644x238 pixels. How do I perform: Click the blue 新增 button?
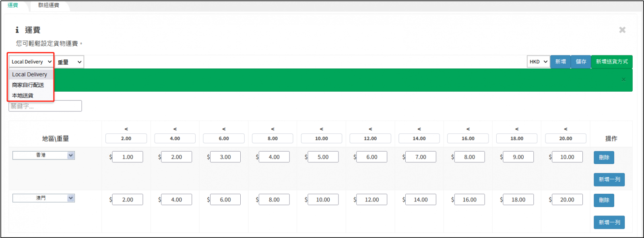(560, 62)
